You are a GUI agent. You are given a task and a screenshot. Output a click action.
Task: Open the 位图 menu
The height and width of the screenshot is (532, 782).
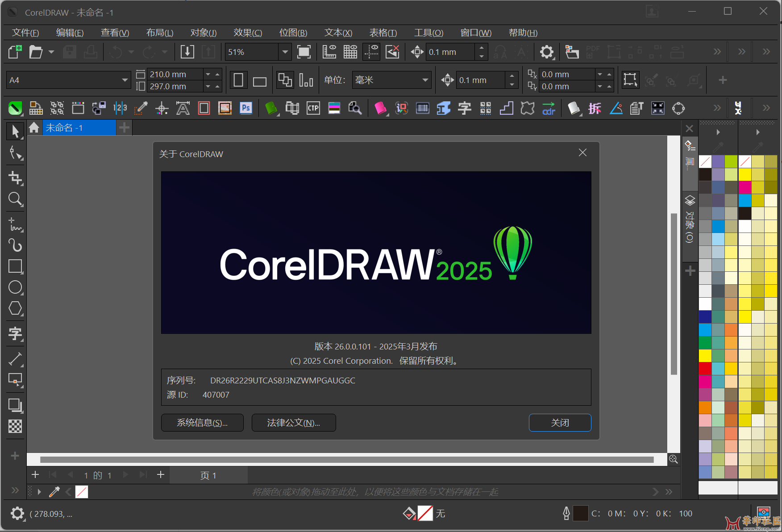click(293, 33)
